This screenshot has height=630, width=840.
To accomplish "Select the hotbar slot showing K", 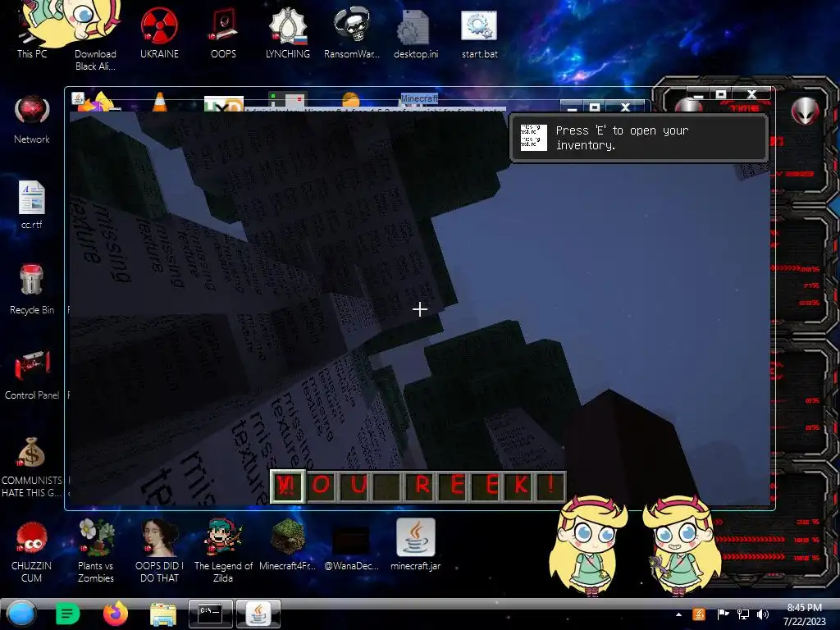I will 519,486.
